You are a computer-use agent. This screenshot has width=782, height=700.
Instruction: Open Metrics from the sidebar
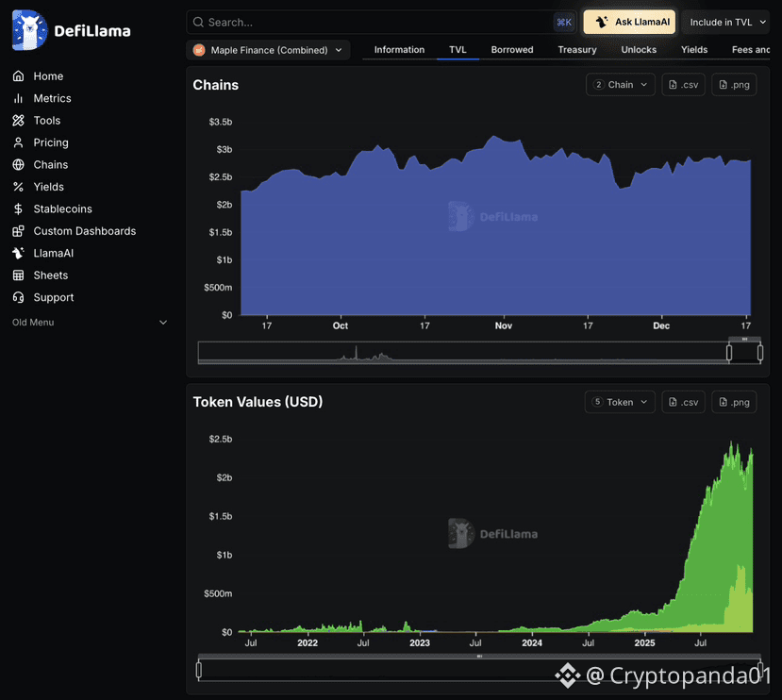[42, 98]
